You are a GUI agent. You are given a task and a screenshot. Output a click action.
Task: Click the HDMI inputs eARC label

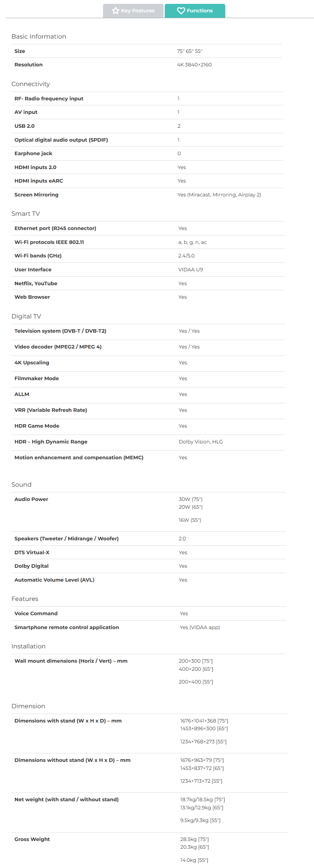pyautogui.click(x=39, y=181)
